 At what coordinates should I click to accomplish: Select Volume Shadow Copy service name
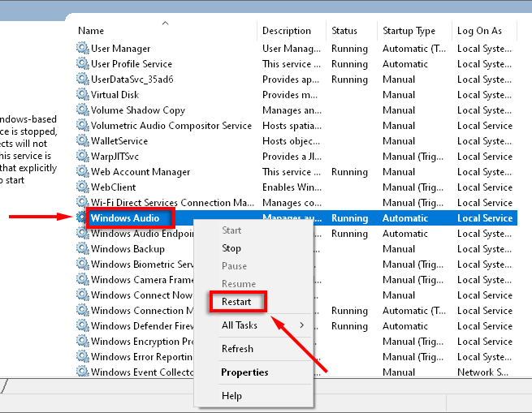tap(138, 110)
